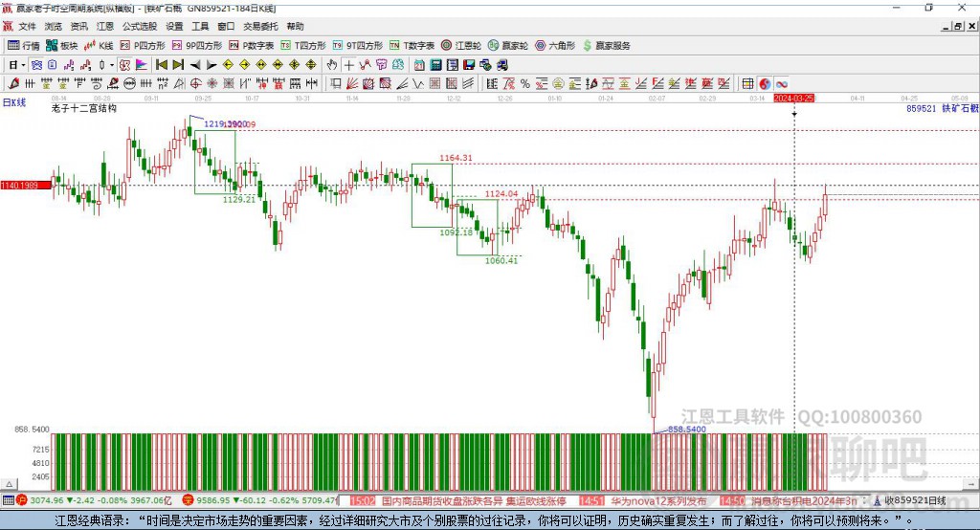Open the 9P四方形 tool
This screenshot has height=530, width=980.
tap(197, 46)
